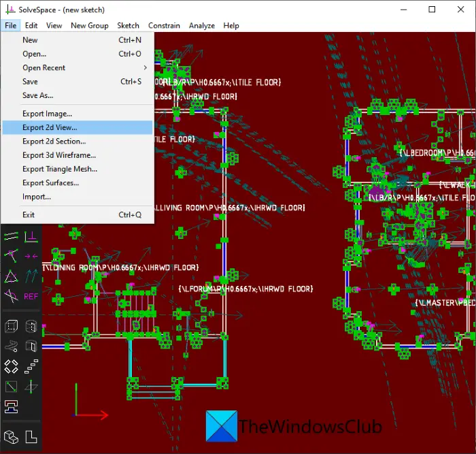Choose Open... from the File menu

tap(78, 54)
